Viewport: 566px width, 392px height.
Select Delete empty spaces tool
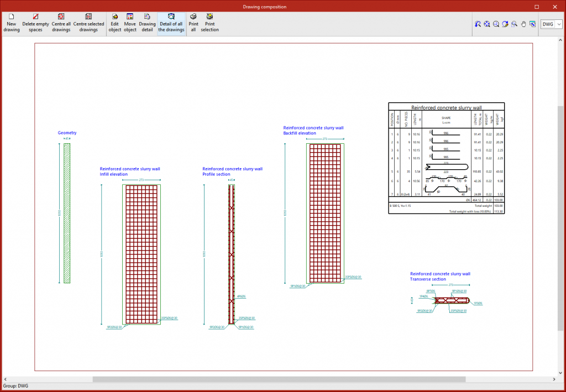tap(35, 23)
